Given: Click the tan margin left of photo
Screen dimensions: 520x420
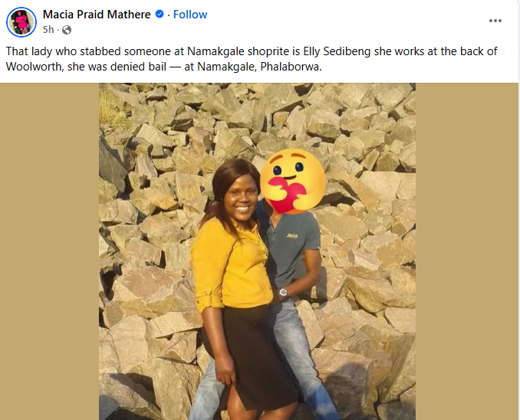Looking at the screenshot, I should [x=50, y=253].
